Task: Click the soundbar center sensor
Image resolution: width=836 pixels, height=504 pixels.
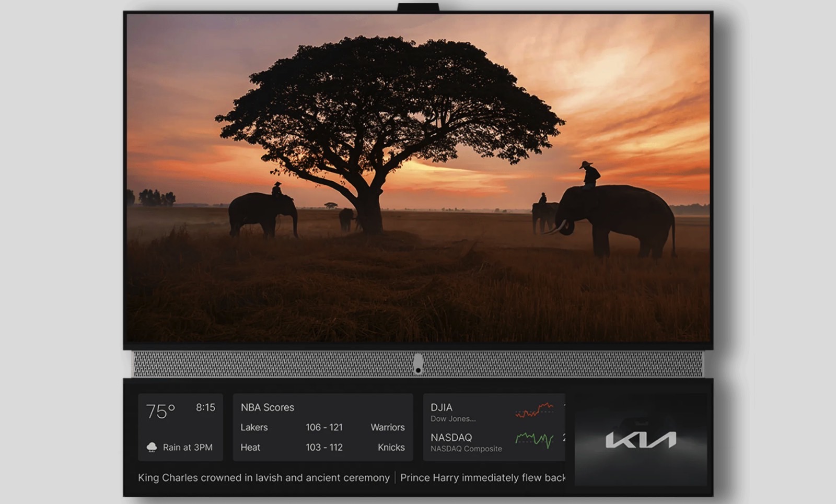Action: pyautogui.click(x=418, y=364)
